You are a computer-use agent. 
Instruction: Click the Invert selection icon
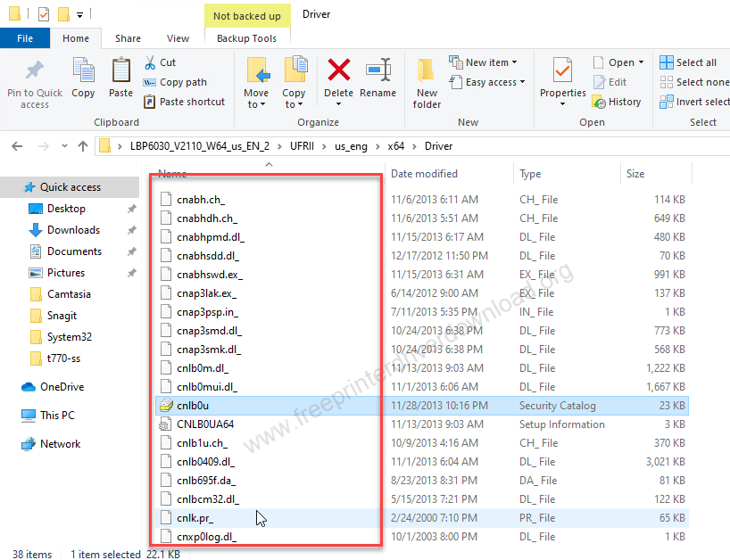(667, 102)
